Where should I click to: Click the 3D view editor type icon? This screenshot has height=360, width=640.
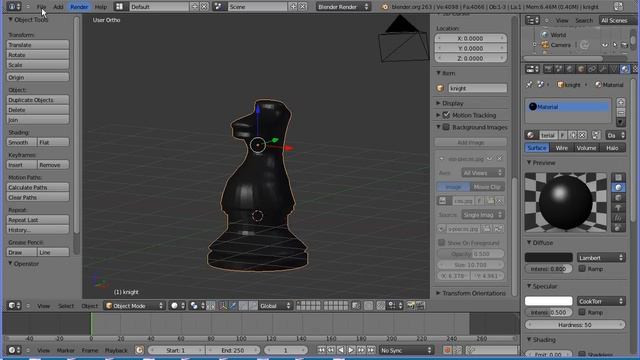14,306
